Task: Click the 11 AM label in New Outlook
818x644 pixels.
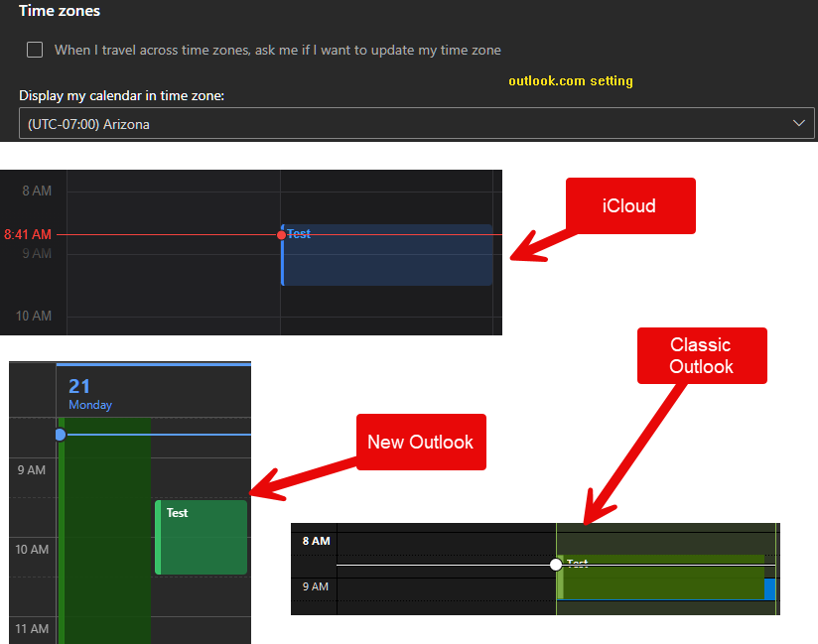Action: pyautogui.click(x=32, y=629)
